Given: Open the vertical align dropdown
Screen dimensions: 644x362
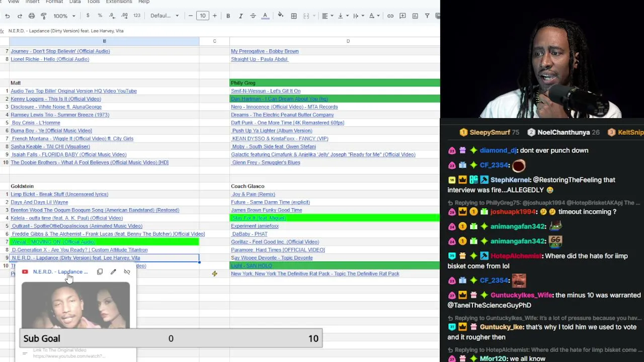Looking at the screenshot, I should (342, 16).
